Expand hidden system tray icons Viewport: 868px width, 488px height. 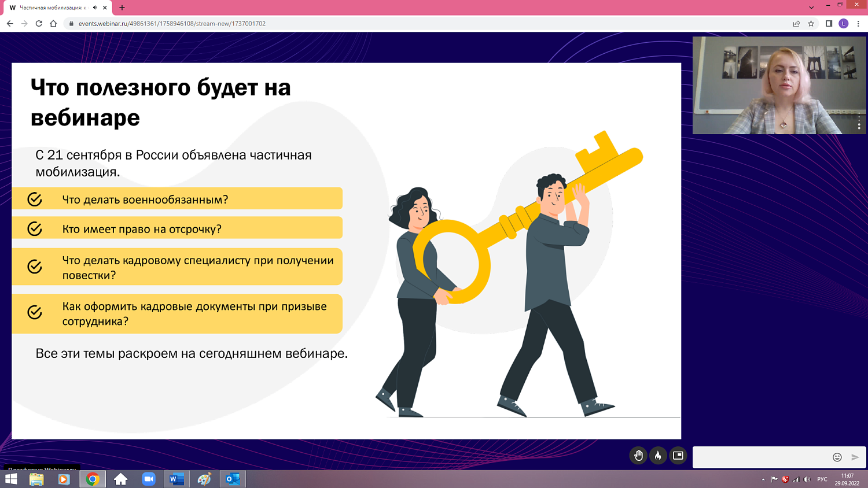(764, 478)
